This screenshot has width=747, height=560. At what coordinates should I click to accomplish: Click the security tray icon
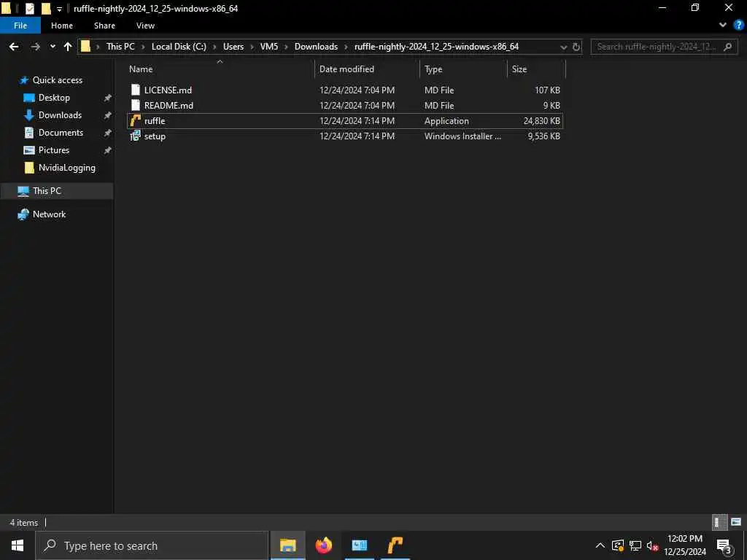(x=618, y=545)
